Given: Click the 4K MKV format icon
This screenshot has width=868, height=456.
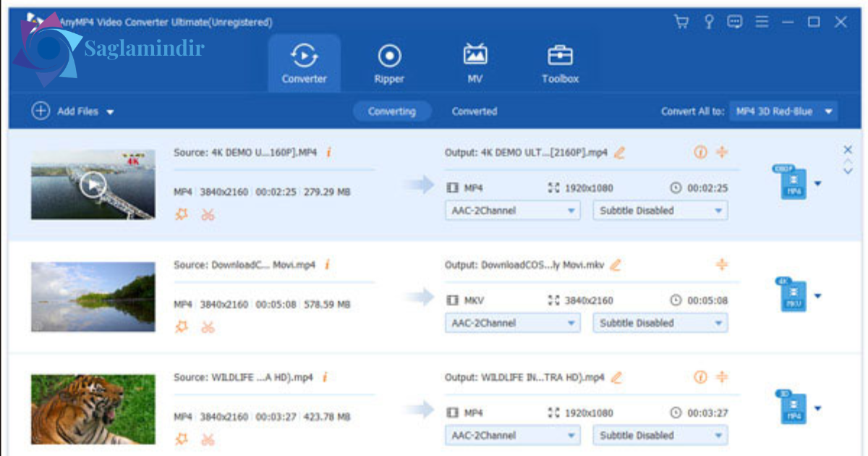Looking at the screenshot, I should pos(793,295).
